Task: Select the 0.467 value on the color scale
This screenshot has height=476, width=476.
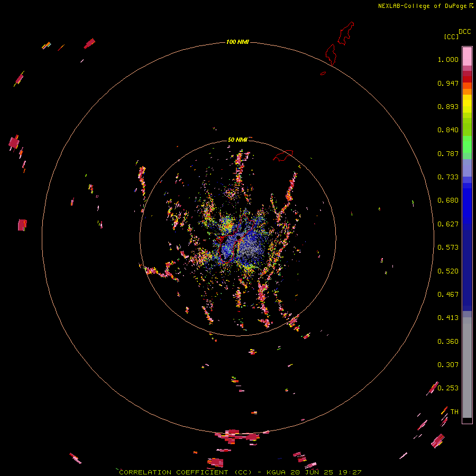Action: [x=448, y=295]
